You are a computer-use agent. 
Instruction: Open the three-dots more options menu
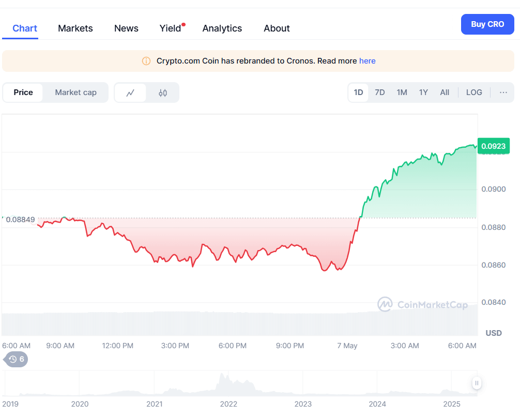point(503,92)
